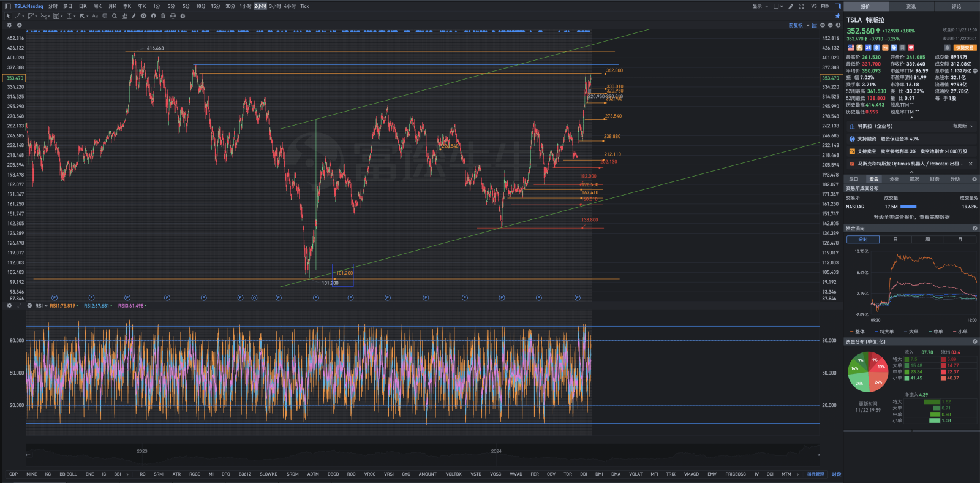Show more indicators after BBI
Image resolution: width=980 pixels, height=483 pixels.
pyautogui.click(x=127, y=474)
